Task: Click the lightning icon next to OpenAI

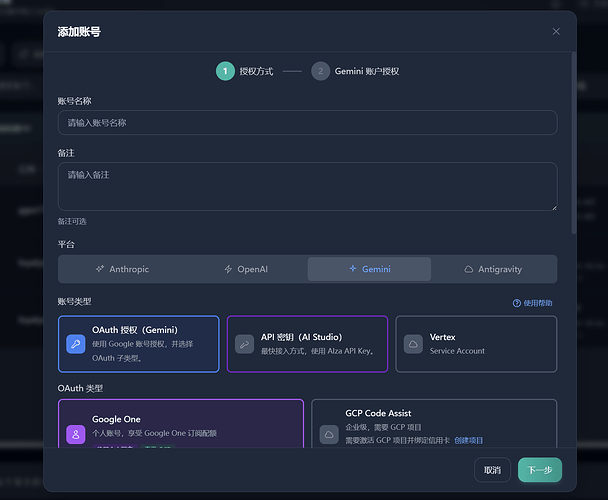Action: tap(228, 269)
